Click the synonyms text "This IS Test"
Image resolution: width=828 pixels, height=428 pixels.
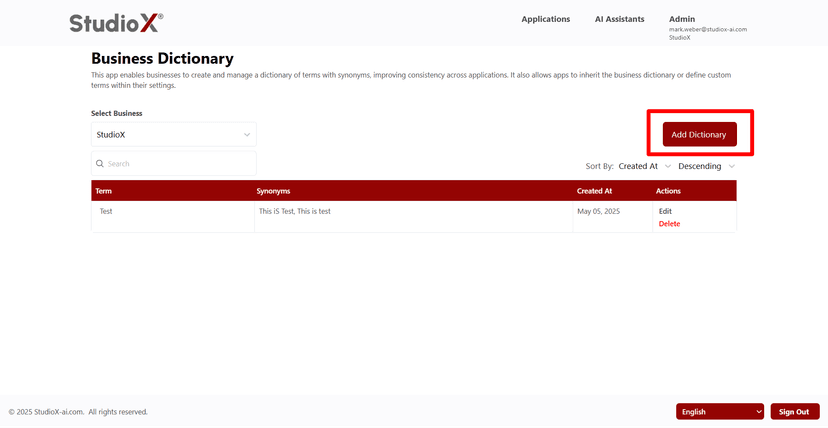pos(276,212)
